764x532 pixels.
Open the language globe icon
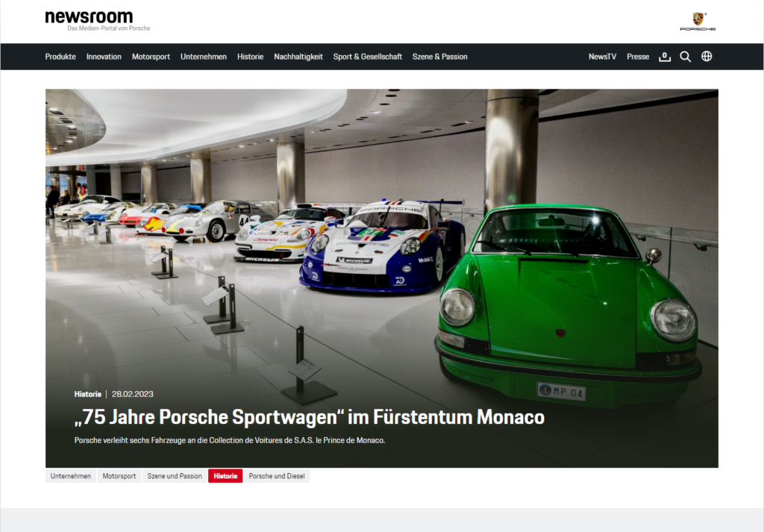[x=706, y=56]
